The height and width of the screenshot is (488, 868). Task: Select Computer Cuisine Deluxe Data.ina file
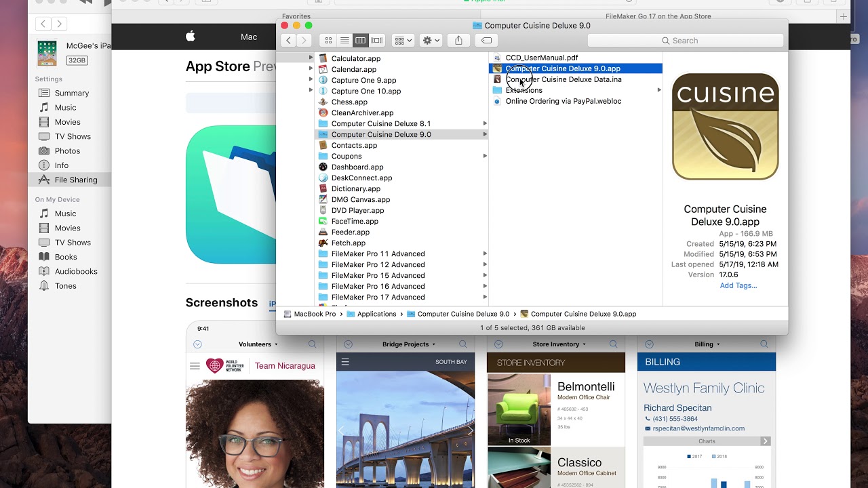[x=563, y=79]
